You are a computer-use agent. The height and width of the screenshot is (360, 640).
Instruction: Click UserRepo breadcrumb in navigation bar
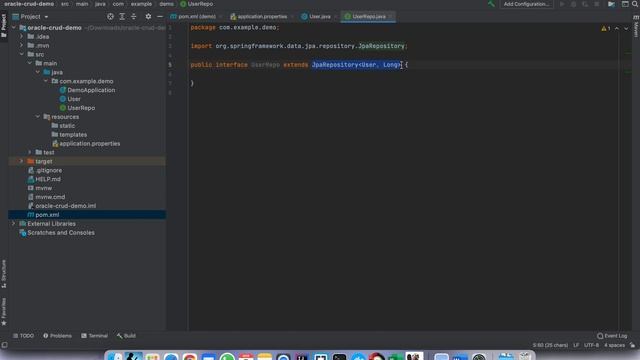pos(197,4)
